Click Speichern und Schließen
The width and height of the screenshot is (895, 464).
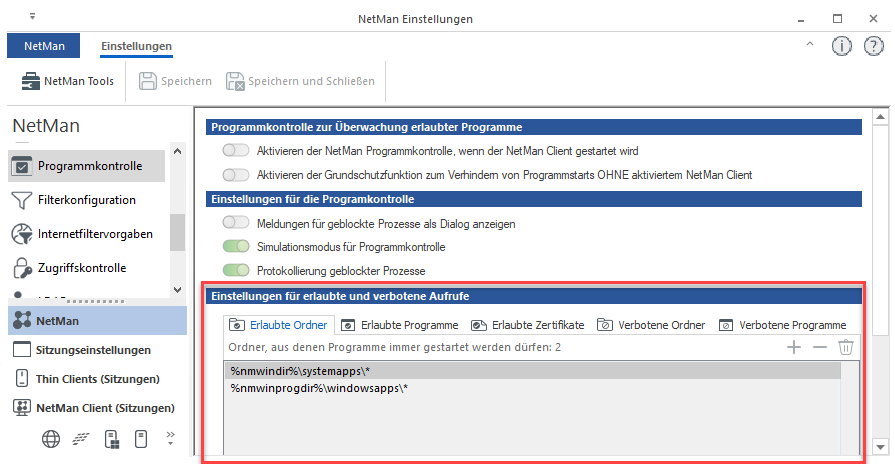(300, 81)
